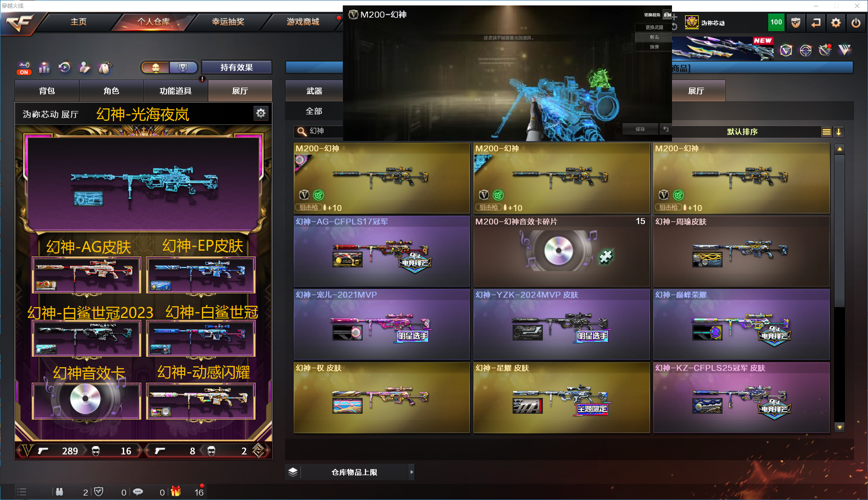The width and height of the screenshot is (868, 500).
Task: Click 射击 in the preview window
Action: pos(654,37)
